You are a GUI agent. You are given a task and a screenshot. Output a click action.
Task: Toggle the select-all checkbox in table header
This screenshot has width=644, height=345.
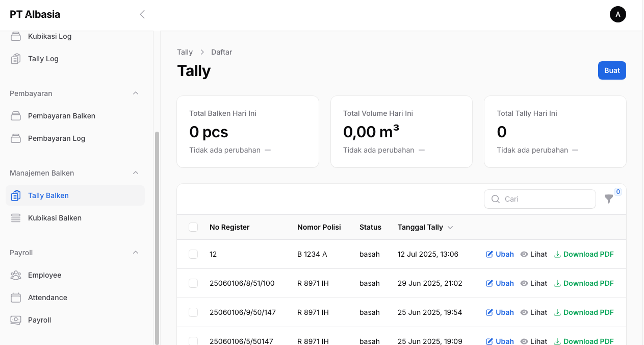(193, 227)
